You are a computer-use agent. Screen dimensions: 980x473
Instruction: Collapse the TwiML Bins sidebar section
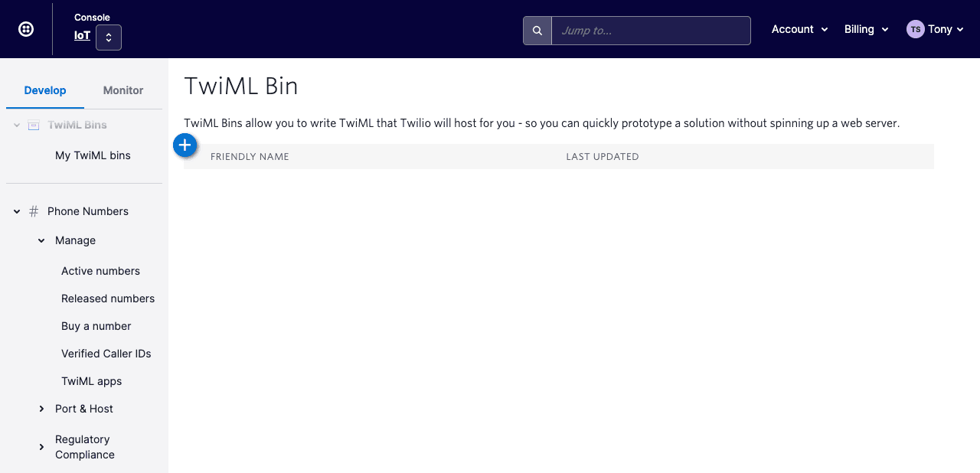(x=15, y=124)
